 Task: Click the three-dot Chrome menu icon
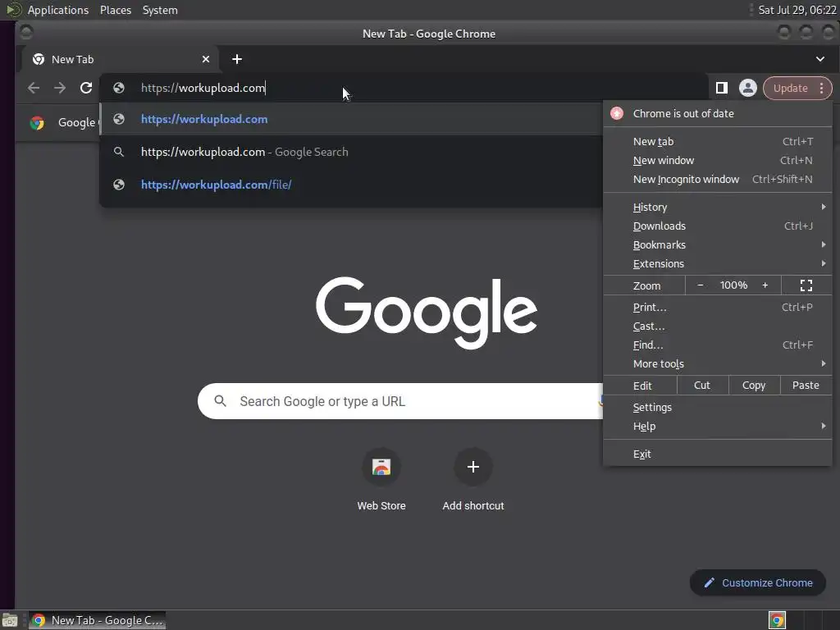tap(821, 88)
